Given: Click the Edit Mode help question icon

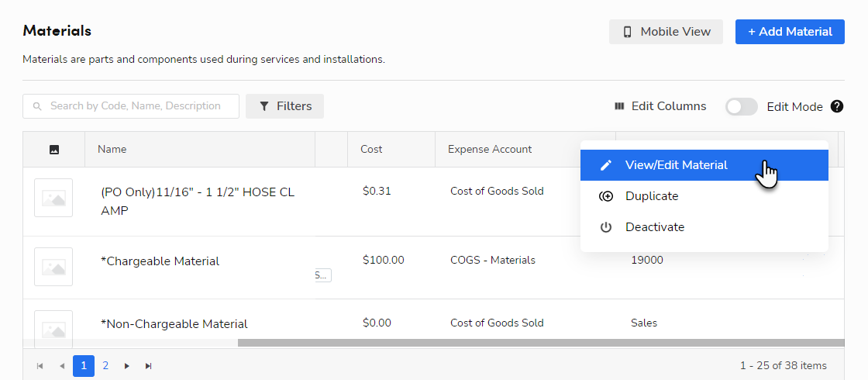Looking at the screenshot, I should click(x=837, y=106).
